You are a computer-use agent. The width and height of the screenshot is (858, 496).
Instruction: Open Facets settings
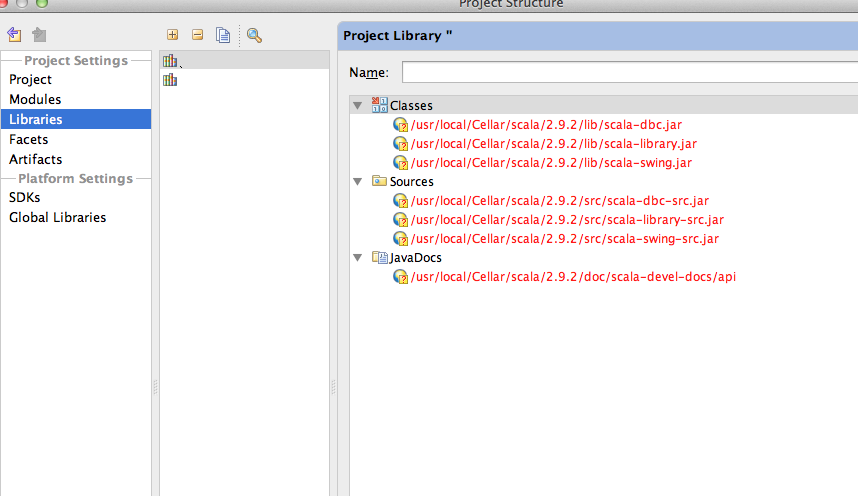(28, 139)
